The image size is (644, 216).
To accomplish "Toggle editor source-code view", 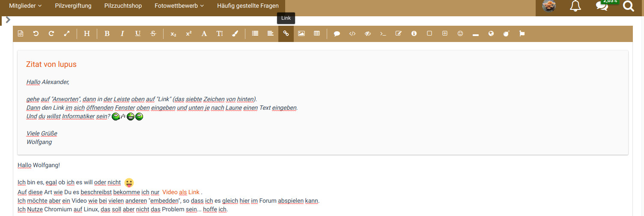I will 21,33.
